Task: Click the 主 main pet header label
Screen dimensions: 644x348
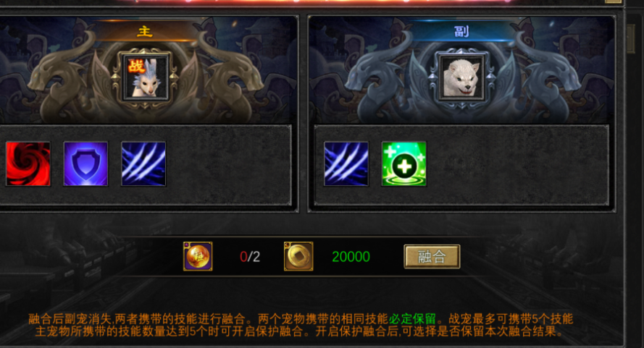Action: tap(145, 31)
